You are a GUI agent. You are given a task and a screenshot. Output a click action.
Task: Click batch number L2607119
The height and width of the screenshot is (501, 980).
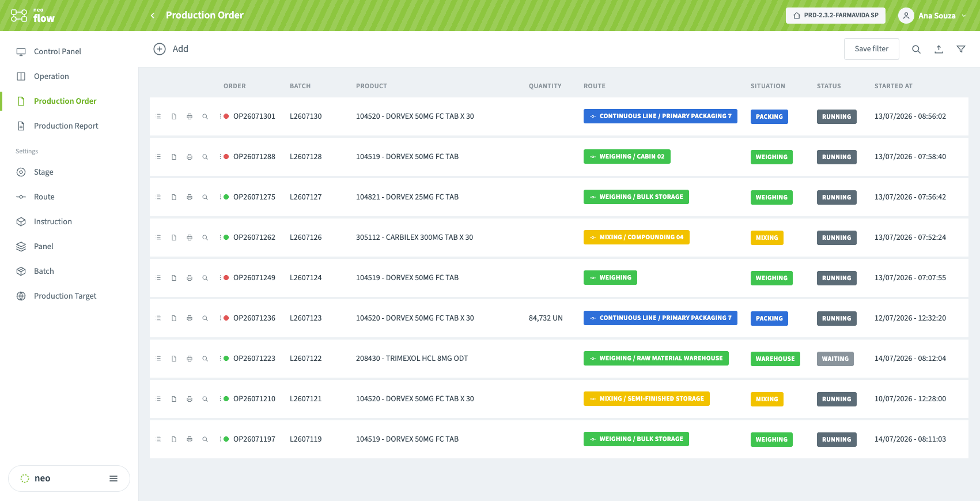[x=305, y=439]
